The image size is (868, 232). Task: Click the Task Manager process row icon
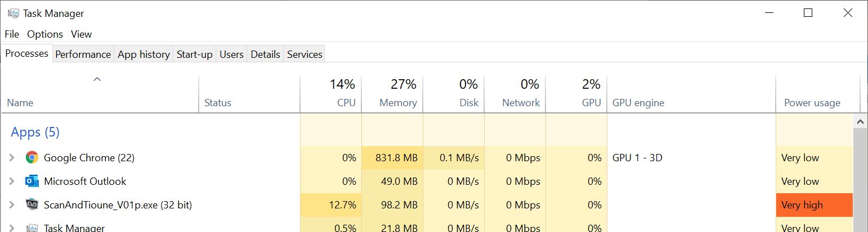pyautogui.click(x=32, y=228)
